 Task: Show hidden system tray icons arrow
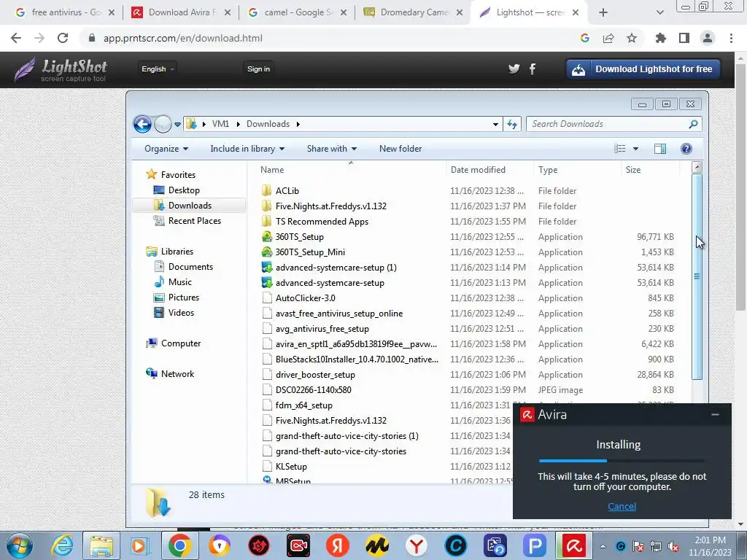[x=603, y=546]
